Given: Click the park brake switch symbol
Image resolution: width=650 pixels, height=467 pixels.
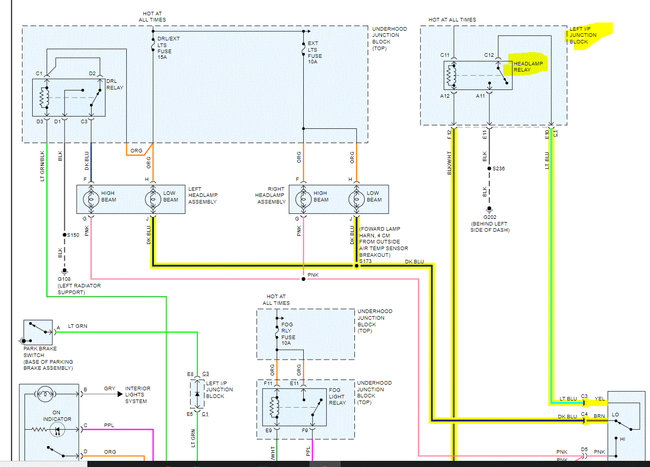Looking at the screenshot, I should pyautogui.click(x=38, y=332).
